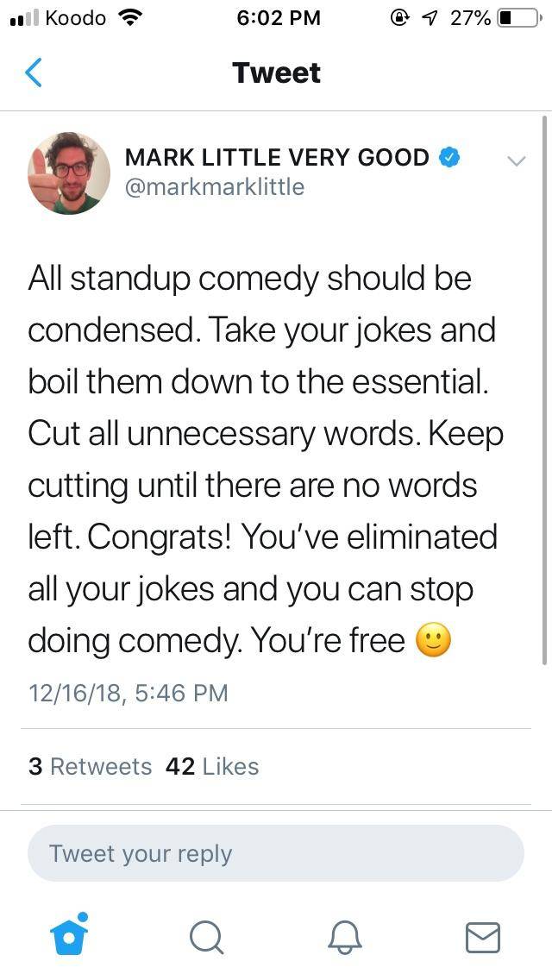Expand the tweet options chevron
Viewport: 552px width, 980px height.
[516, 160]
